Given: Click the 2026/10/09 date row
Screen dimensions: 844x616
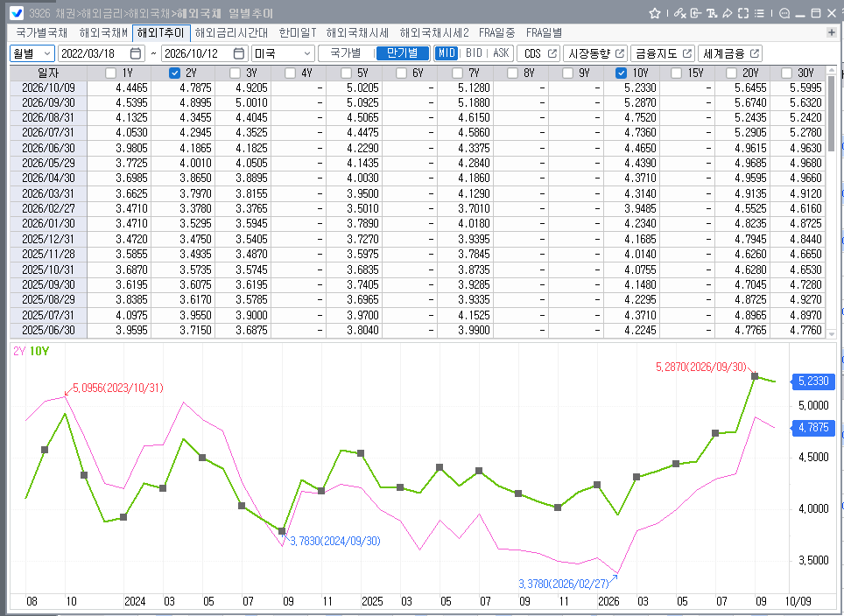Looking at the screenshot, I should pyautogui.click(x=48, y=87).
